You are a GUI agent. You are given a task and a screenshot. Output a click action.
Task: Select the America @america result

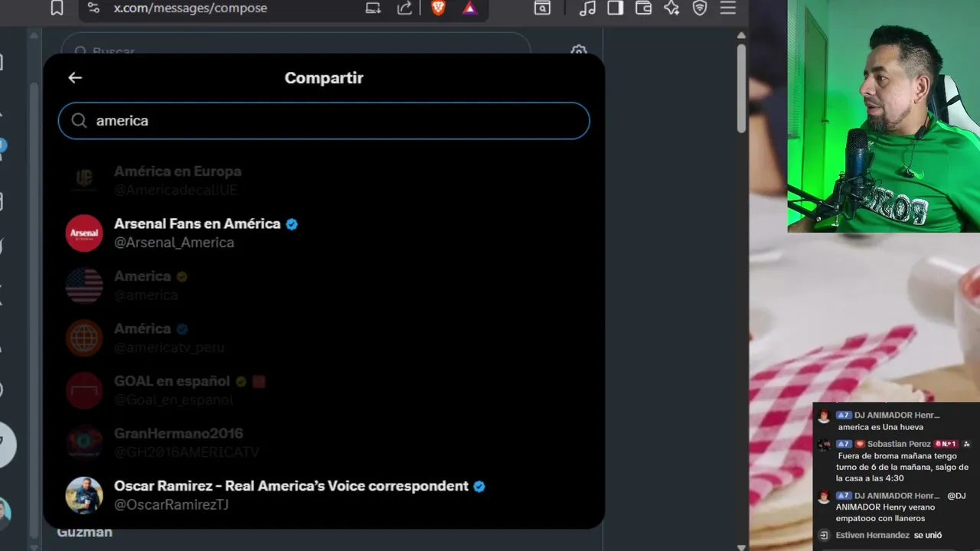coord(324,285)
